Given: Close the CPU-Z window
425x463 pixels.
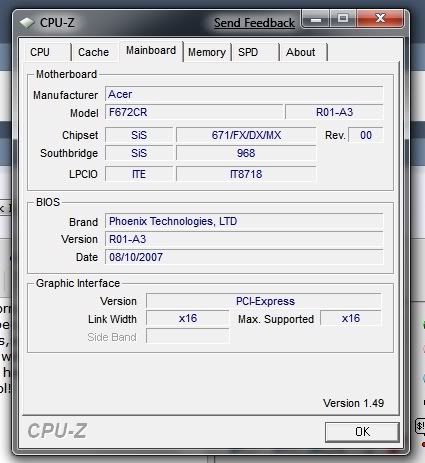Looking at the screenshot, I should point(380,19).
